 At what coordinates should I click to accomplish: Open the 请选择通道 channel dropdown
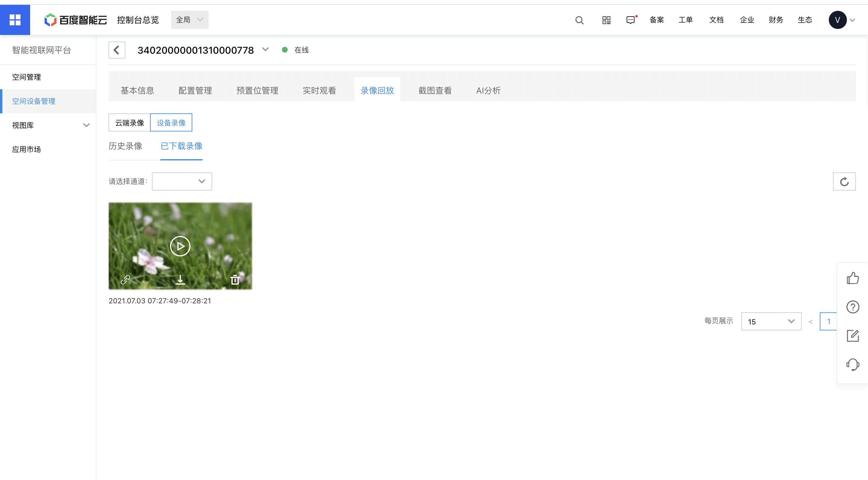[x=182, y=181]
